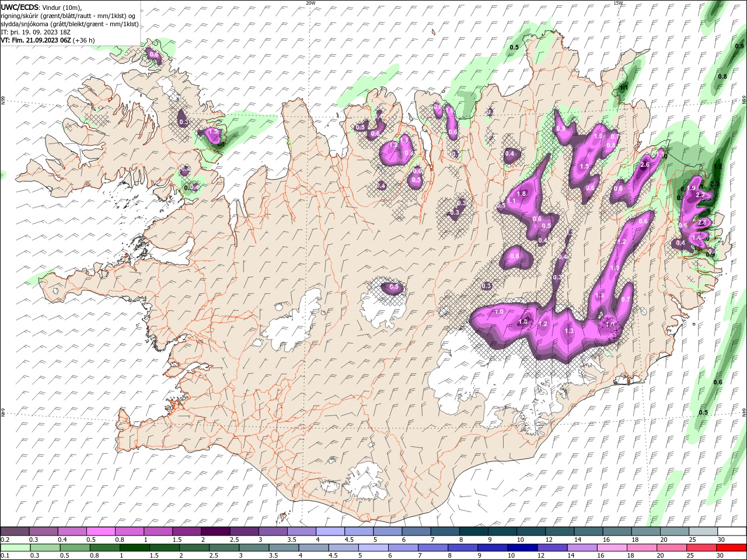The width and height of the screenshot is (747, 560).
Task: Pick the palest green 0.1–0.3 rain swatch
Action: [x=15, y=548]
